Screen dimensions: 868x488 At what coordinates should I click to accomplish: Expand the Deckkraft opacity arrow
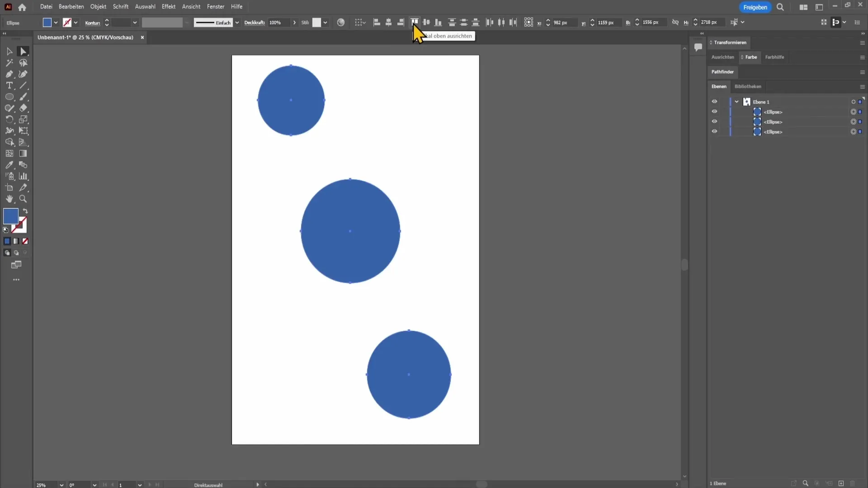coord(295,23)
